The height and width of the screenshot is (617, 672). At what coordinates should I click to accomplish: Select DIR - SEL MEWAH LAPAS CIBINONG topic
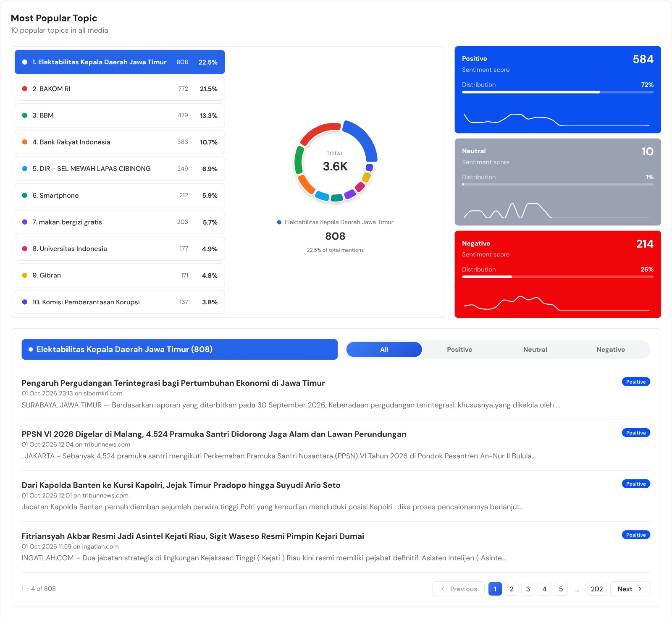coord(120,169)
